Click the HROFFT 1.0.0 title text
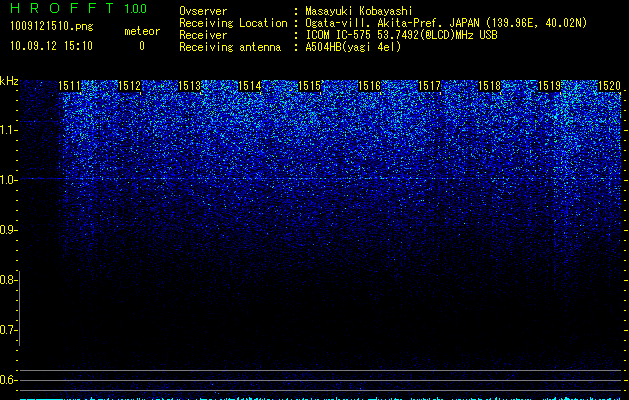629x400 pixels. [x=78, y=8]
